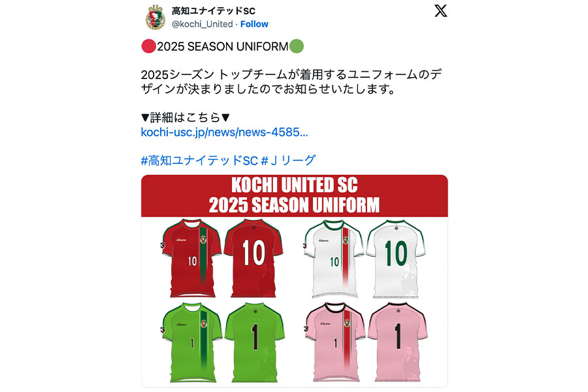This screenshot has height=392, width=588.
Task: Open the kochi-usc.jp news link
Action: click(224, 132)
